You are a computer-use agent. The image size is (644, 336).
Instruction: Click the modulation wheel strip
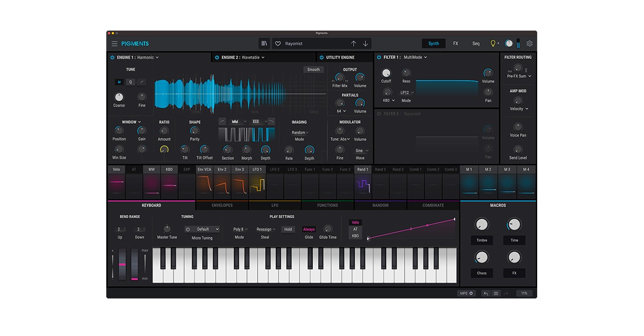[x=134, y=264]
